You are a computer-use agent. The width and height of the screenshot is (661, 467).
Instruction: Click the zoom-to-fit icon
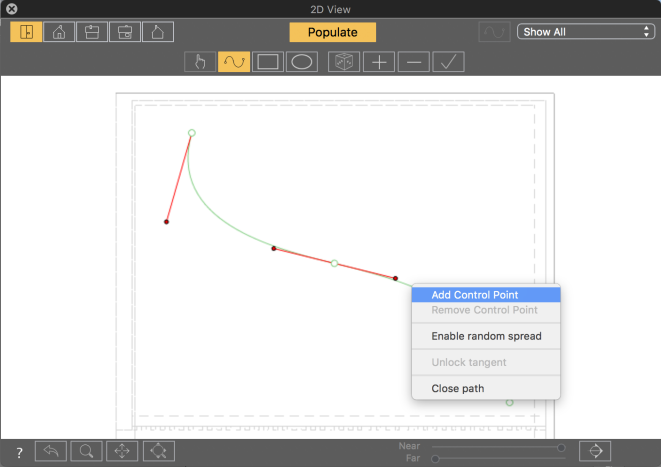pos(159,451)
